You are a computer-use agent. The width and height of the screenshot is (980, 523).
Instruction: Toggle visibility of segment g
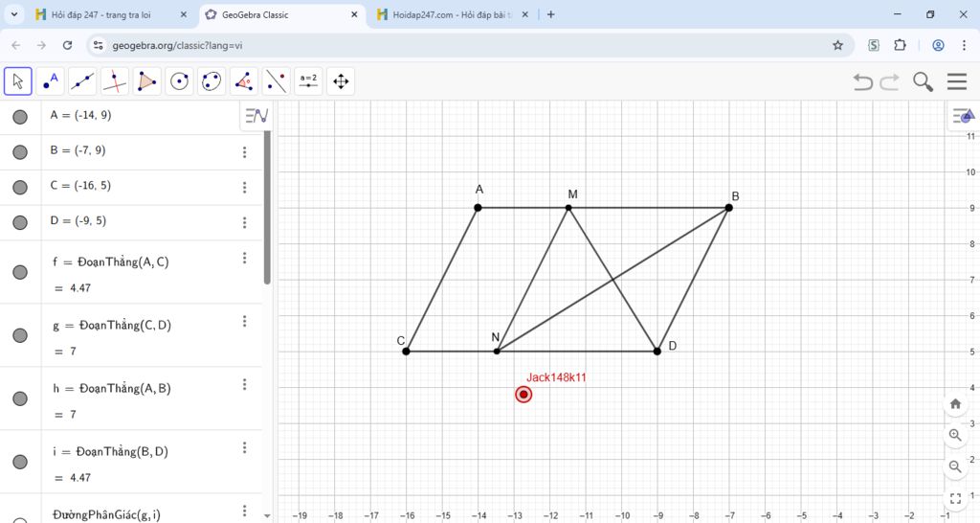[20, 335]
